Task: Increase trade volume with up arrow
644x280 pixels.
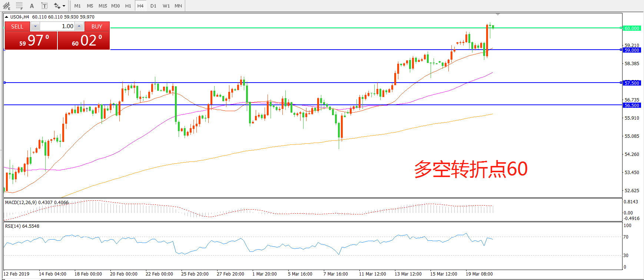Action: (x=79, y=26)
